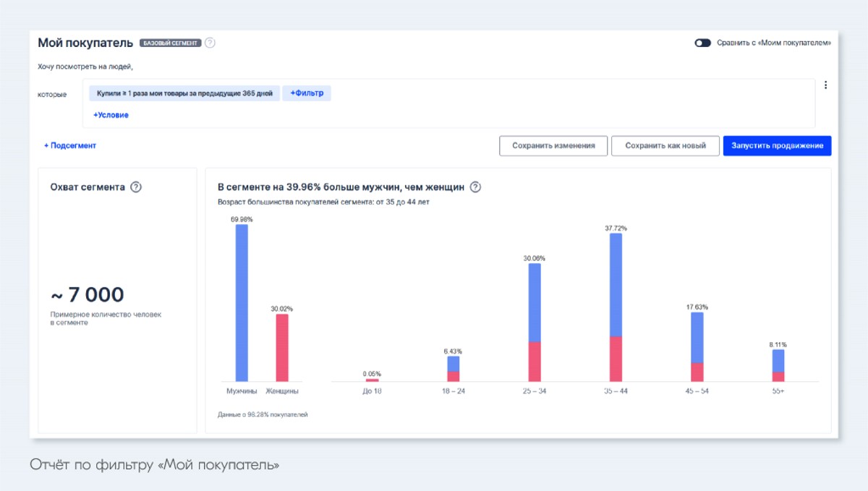The image size is (868, 491).
Task: Click the 6.43% value label
Action: 453,351
